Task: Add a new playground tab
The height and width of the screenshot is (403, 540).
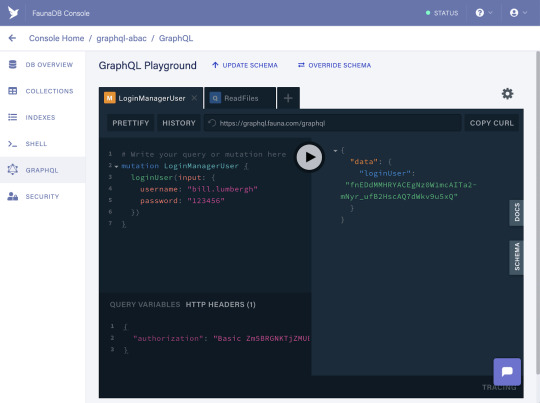Action: pyautogui.click(x=288, y=98)
